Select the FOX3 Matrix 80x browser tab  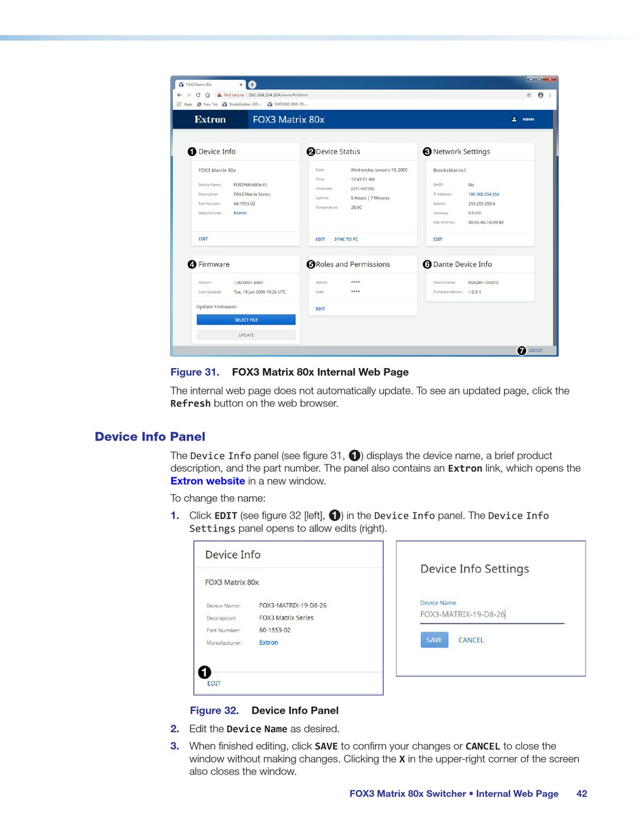tap(209, 85)
